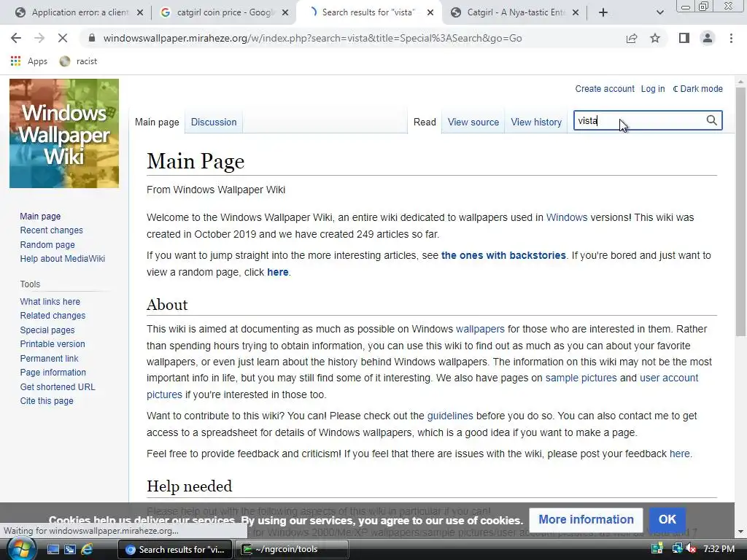Open 'Related changes' tool
The image size is (747, 560).
(53, 315)
